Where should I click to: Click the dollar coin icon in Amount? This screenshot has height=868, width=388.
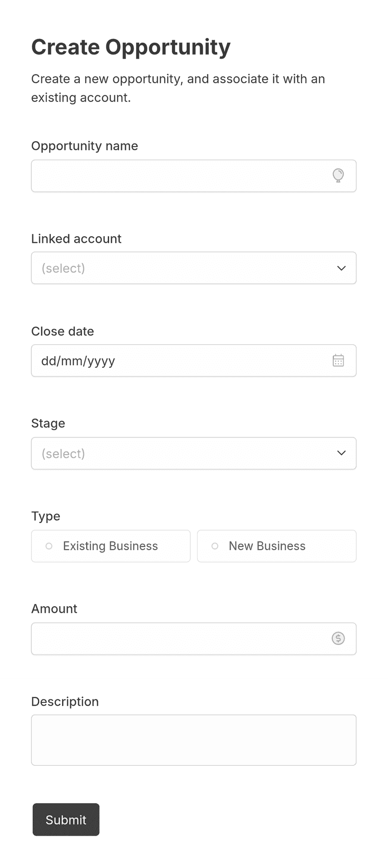point(338,638)
